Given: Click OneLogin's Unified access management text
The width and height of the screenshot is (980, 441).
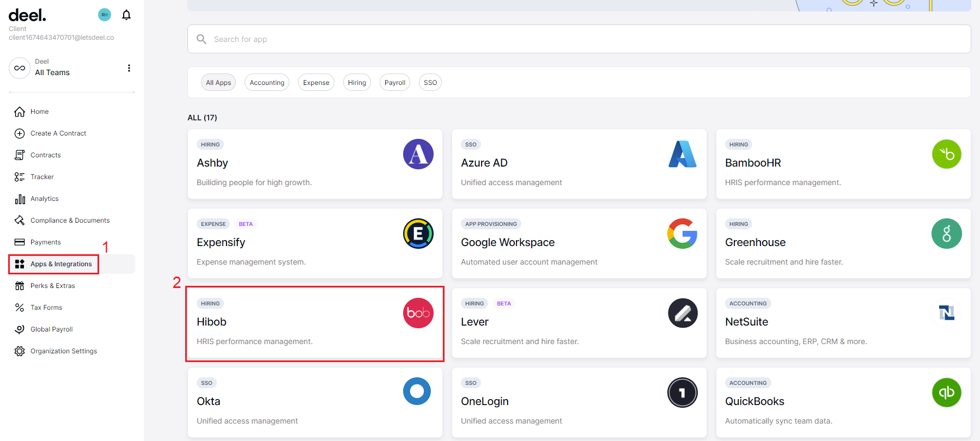Looking at the screenshot, I should (x=512, y=421).
